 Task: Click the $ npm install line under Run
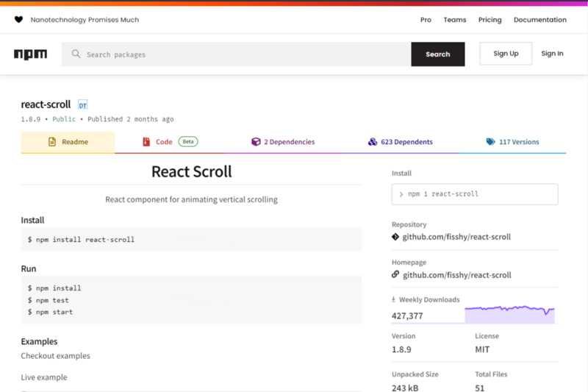[x=54, y=288]
